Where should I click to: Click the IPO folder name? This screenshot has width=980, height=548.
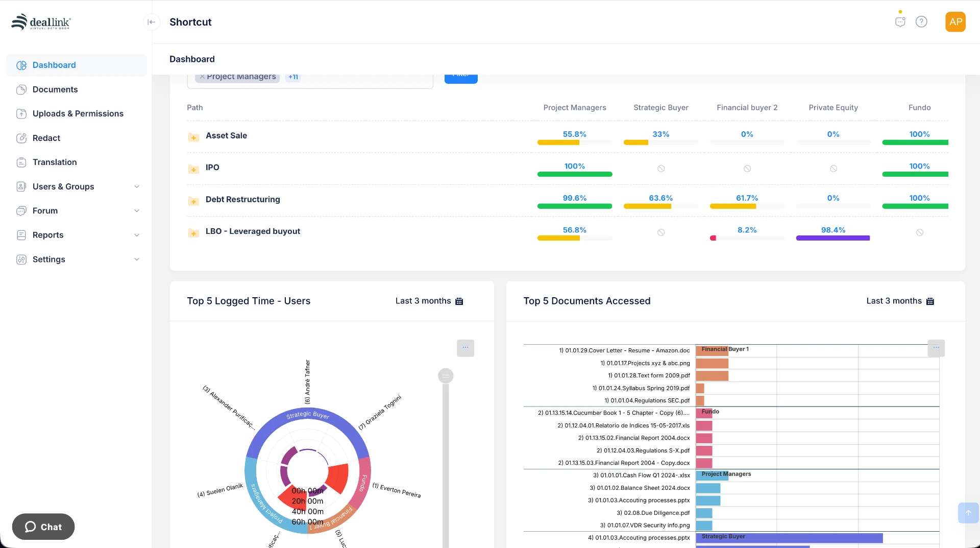click(x=212, y=168)
